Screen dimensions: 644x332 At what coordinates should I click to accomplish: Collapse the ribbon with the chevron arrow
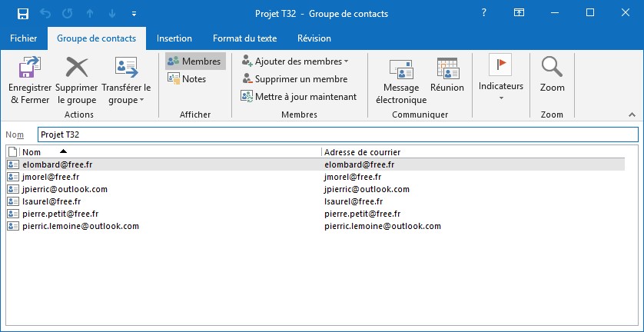(x=632, y=114)
